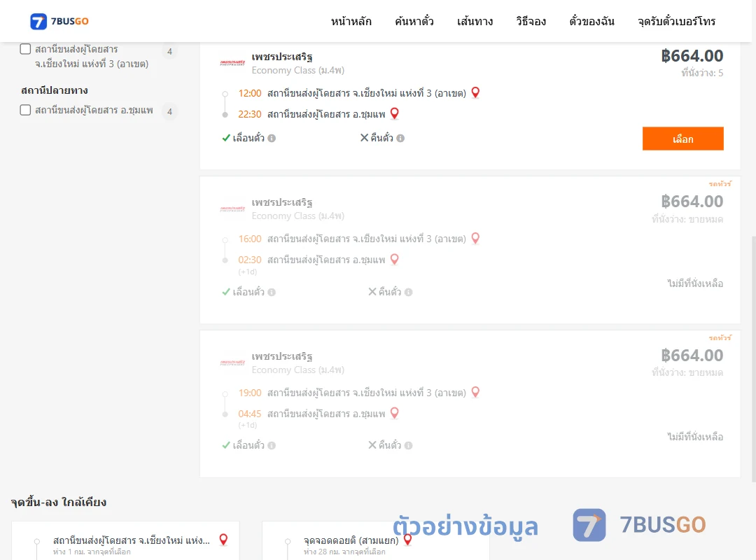The height and width of the screenshot is (560, 756).
Task: Open map pin for 04:45 arrival station
Action: [x=394, y=414]
